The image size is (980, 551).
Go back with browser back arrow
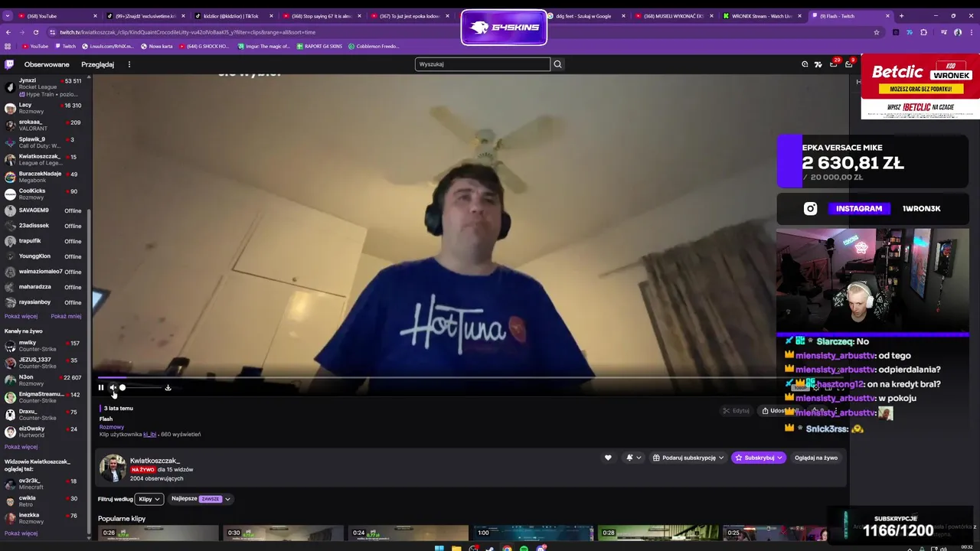point(8,32)
